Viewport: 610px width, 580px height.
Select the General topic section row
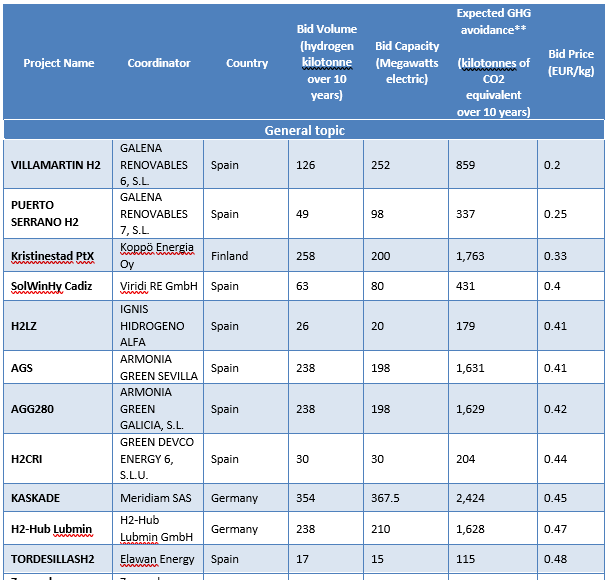[304, 130]
